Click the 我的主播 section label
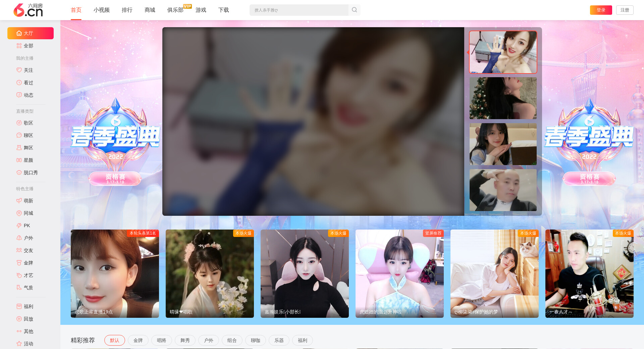The image size is (644, 349). pyautogui.click(x=25, y=58)
